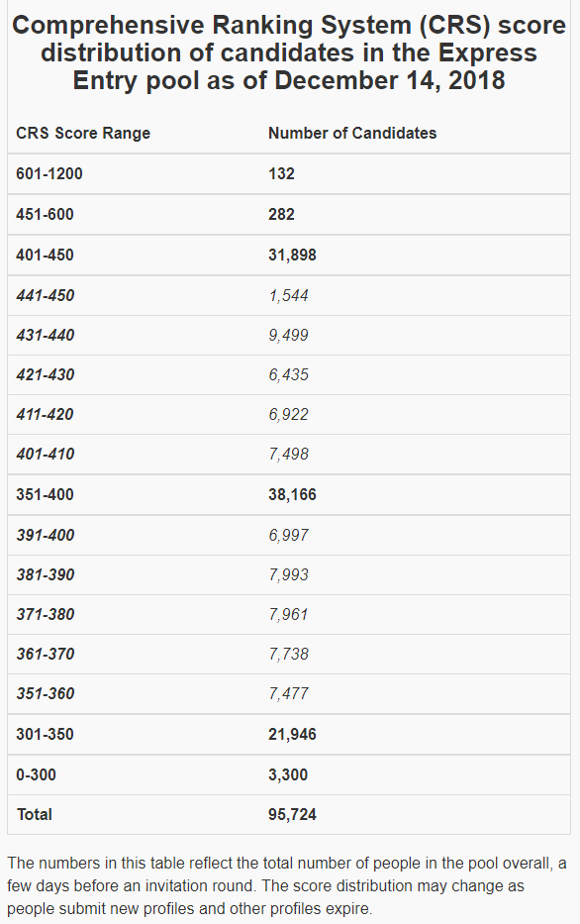This screenshot has height=924, width=580.
Task: Click the 31,898 candidates value
Action: [293, 256]
